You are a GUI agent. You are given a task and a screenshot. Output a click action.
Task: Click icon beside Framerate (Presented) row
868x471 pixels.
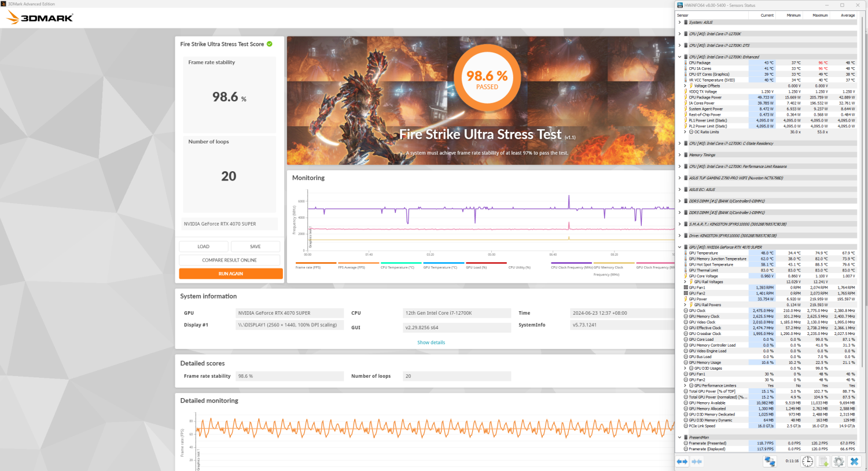(686, 443)
